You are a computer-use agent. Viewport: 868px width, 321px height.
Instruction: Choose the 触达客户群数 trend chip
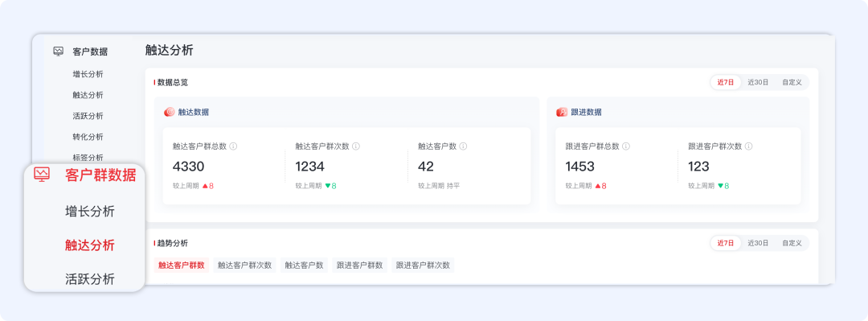(182, 265)
